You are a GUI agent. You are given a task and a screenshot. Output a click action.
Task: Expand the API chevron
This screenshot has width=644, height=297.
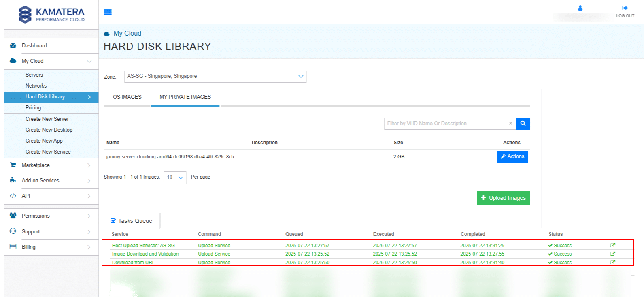click(x=89, y=196)
